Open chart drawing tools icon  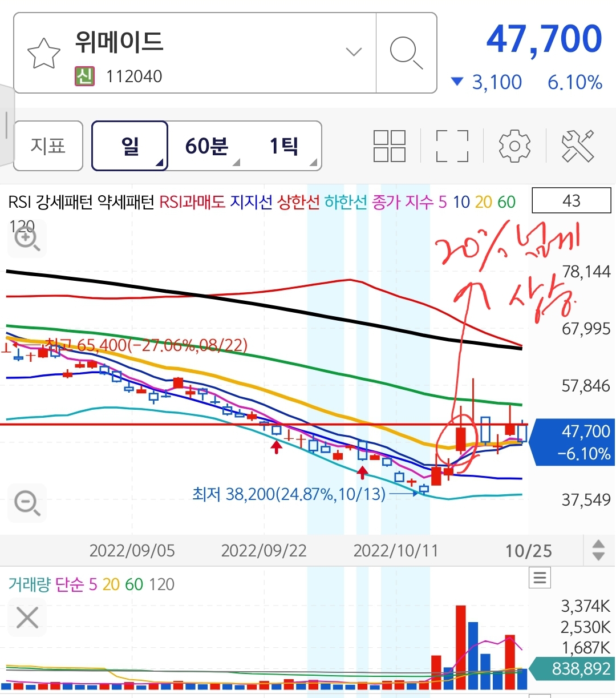(578, 146)
